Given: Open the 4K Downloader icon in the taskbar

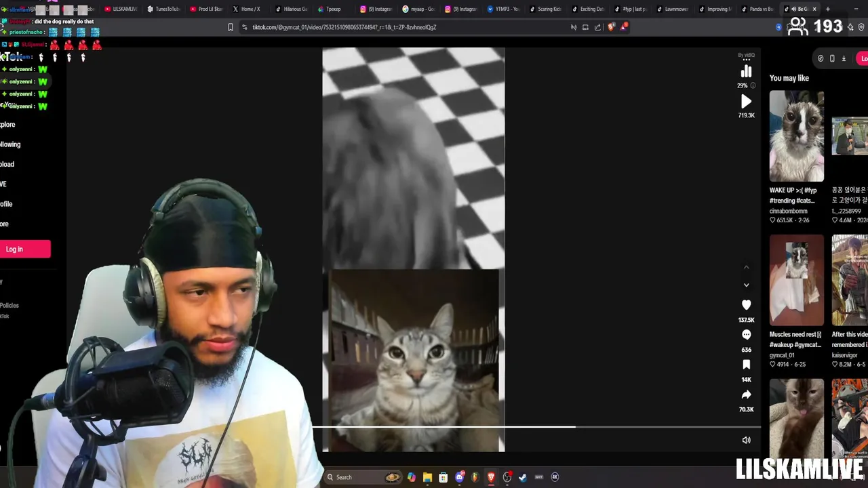Looking at the screenshot, I should [555, 477].
